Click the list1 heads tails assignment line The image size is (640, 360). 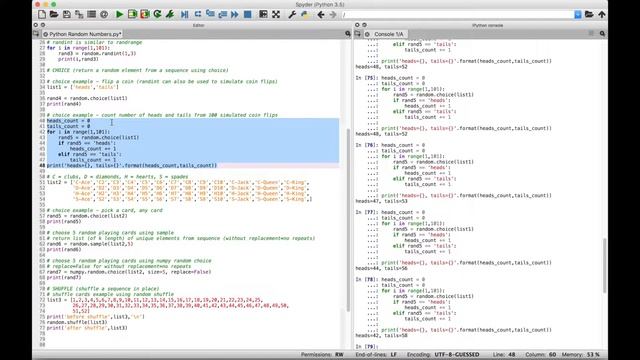tap(82, 87)
